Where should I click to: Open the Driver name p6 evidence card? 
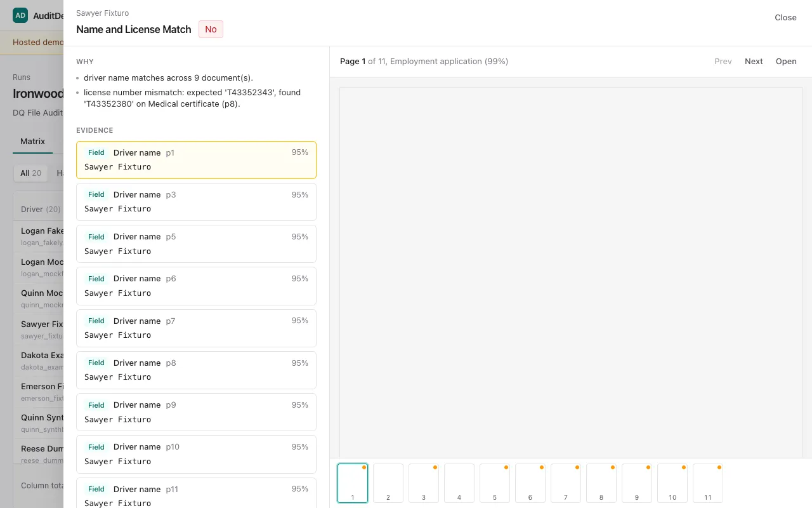[x=196, y=286]
